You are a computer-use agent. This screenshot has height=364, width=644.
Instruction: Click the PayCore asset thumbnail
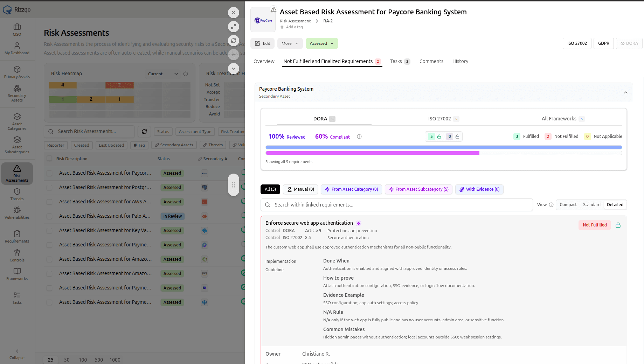pos(263,20)
